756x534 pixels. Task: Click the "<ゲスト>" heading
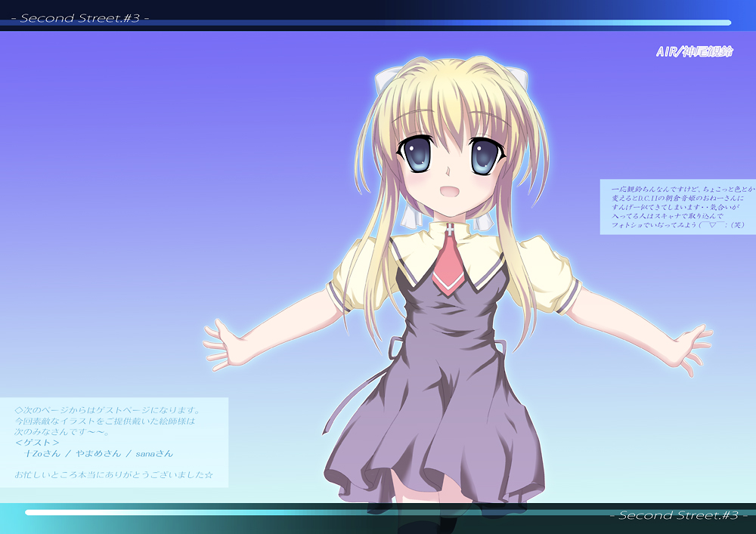click(37, 443)
